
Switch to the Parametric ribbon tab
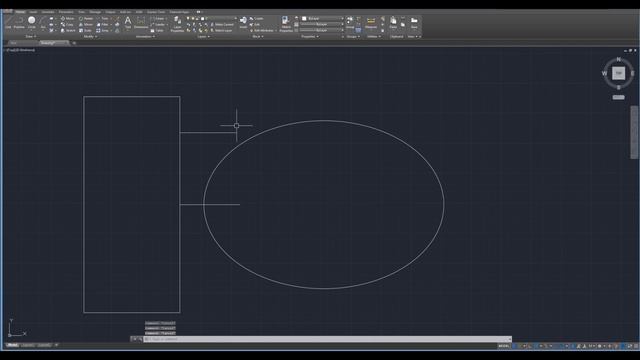coord(66,12)
